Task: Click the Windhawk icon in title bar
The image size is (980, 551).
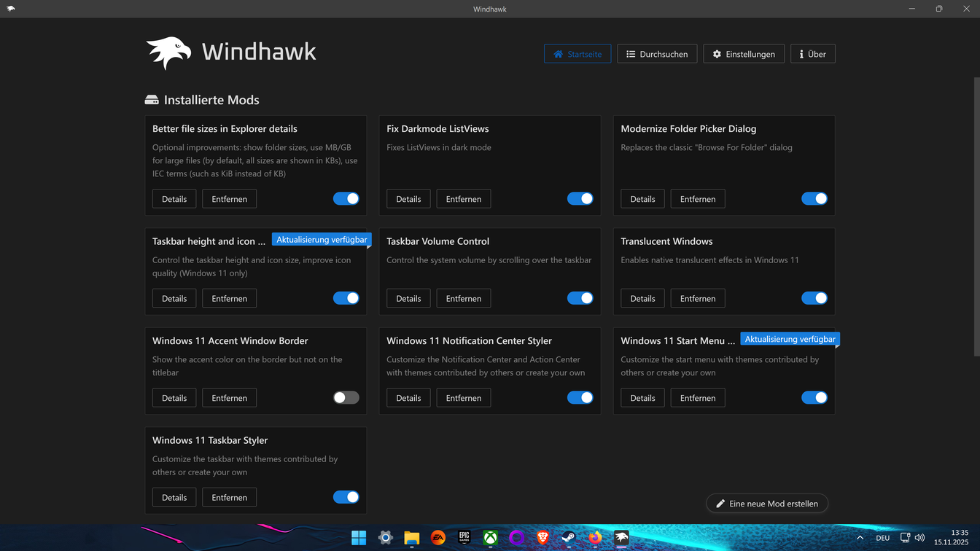Action: 10,9
